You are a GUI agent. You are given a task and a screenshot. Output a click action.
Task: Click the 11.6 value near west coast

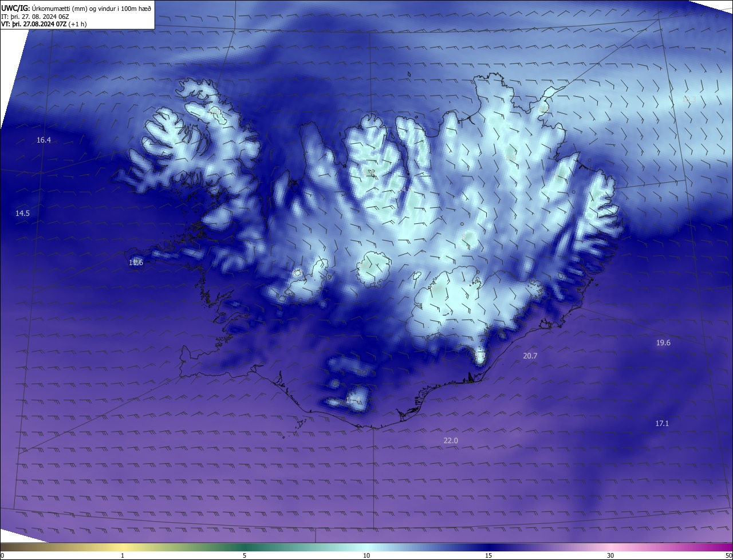click(136, 262)
